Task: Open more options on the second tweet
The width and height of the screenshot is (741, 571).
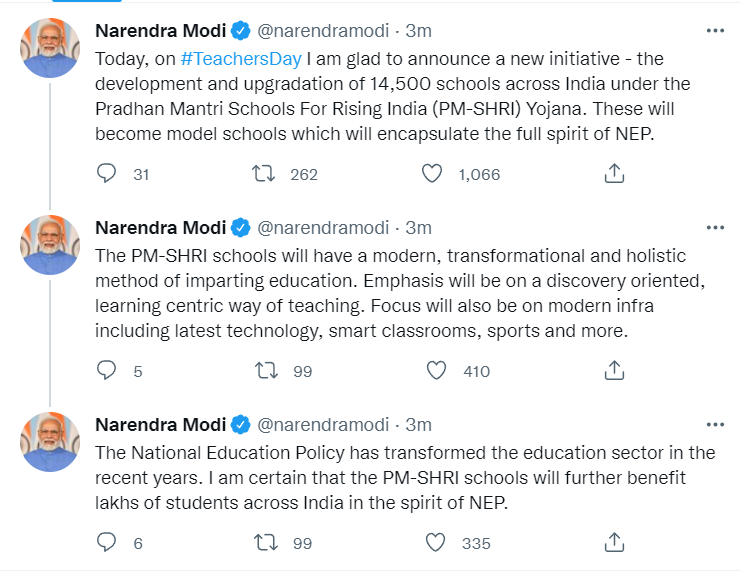Action: [x=714, y=228]
